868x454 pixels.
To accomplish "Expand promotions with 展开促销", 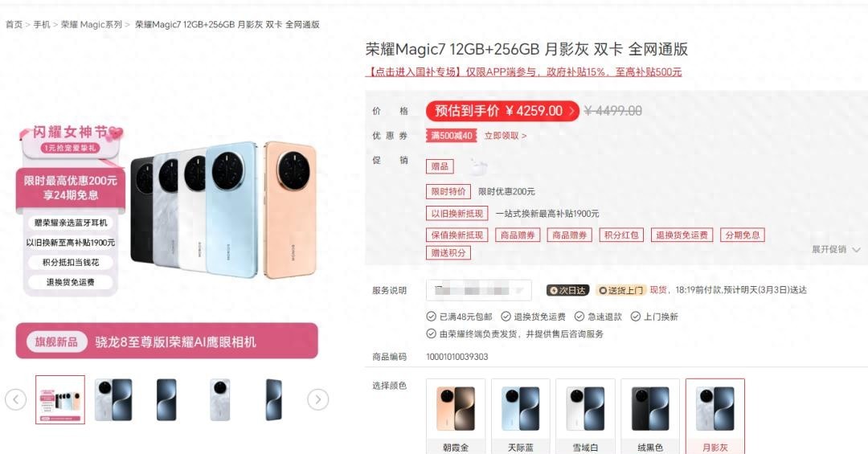I will (x=836, y=249).
